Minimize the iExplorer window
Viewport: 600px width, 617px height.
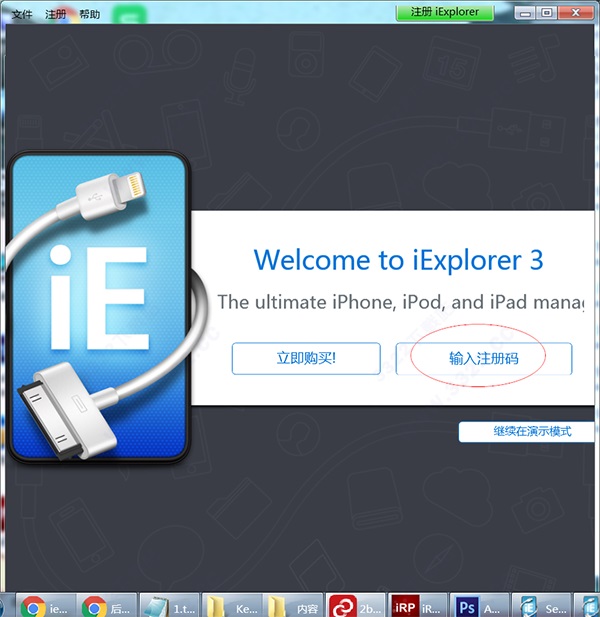(525, 13)
